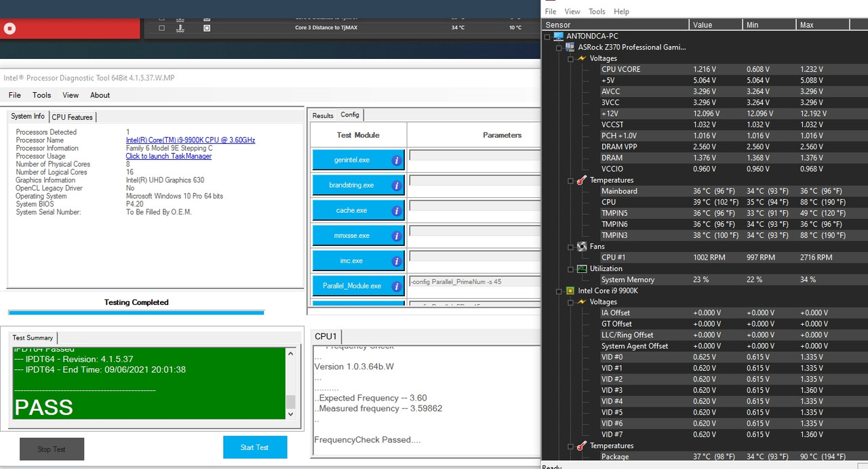Select the Mainboard temperature row
The image size is (868, 469).
coord(734,191)
